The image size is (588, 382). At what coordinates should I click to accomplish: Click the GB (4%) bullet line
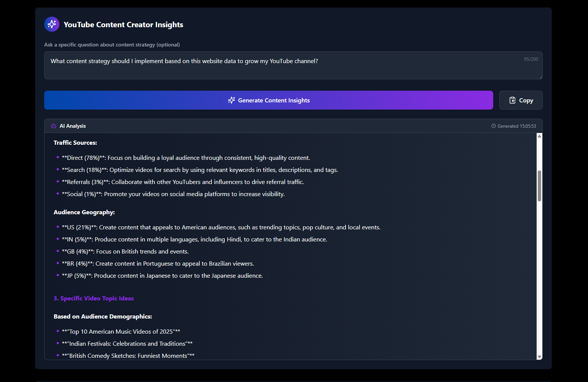pos(125,252)
